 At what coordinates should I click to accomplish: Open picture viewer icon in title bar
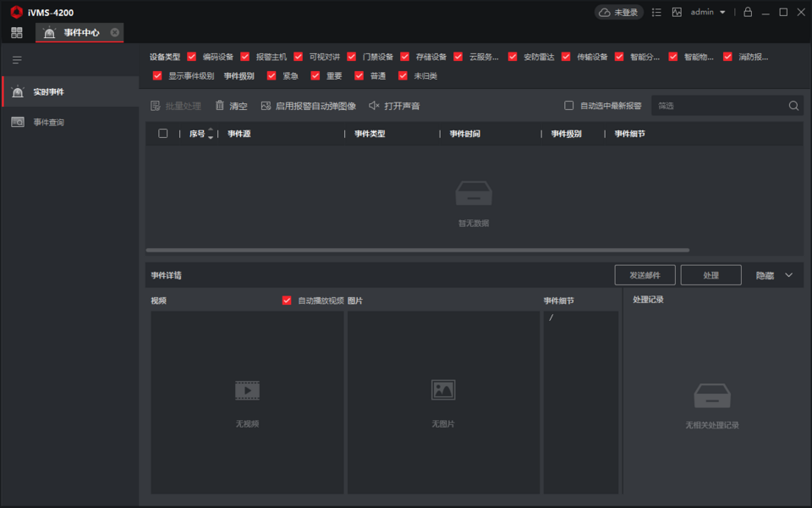[x=677, y=13]
